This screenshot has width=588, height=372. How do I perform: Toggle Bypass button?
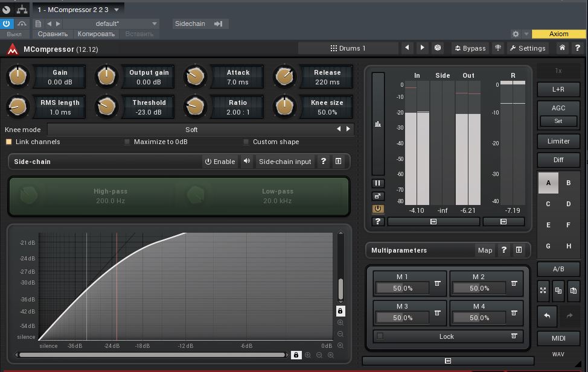470,48
